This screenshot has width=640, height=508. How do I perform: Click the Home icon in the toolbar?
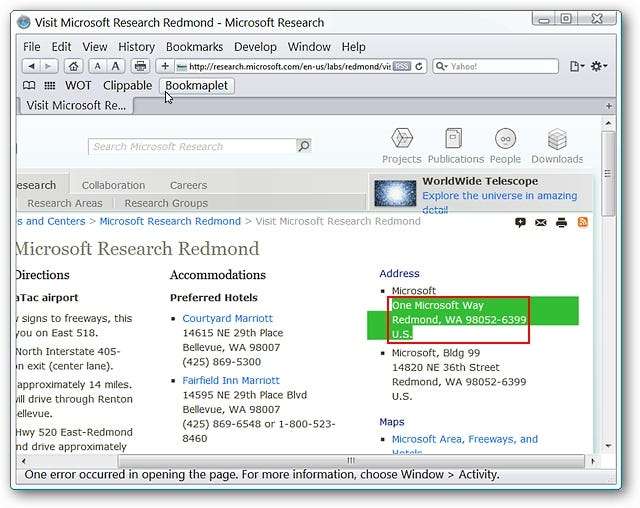click(x=74, y=66)
